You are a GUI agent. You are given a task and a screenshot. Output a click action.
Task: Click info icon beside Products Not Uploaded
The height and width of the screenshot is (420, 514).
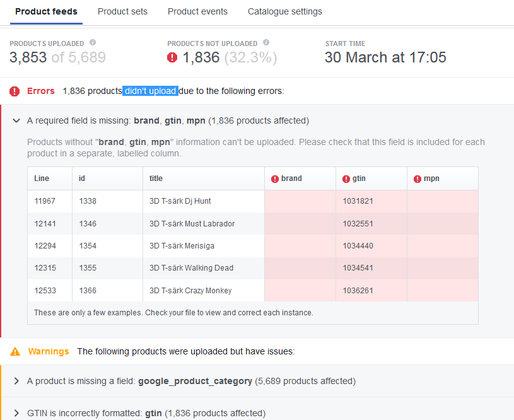click(266, 43)
